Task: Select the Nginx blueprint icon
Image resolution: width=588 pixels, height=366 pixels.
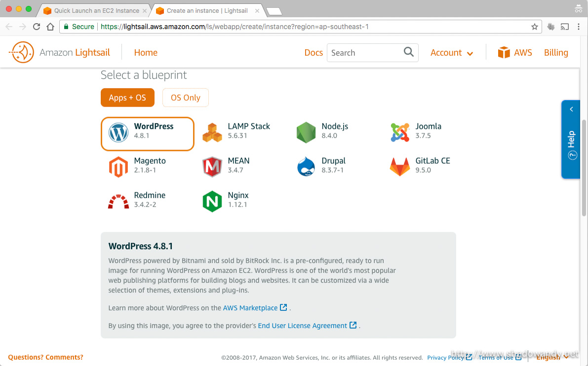Action: click(212, 202)
